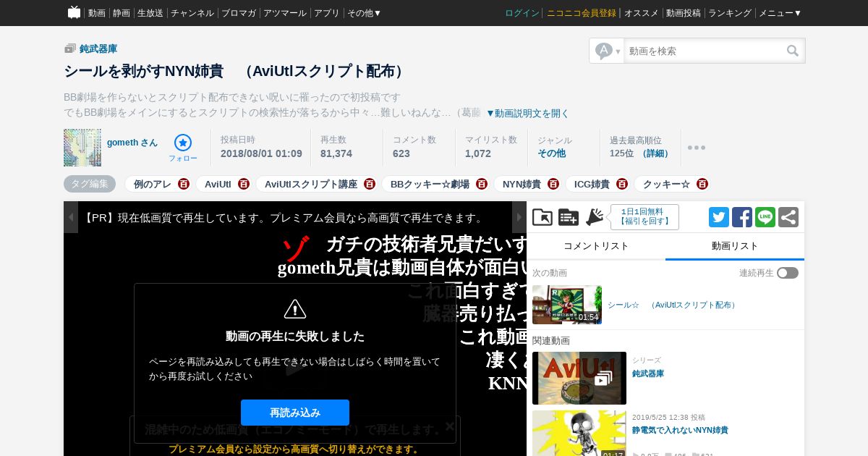
Task: Open next video thumbnail 01:54
Action: click(x=567, y=305)
